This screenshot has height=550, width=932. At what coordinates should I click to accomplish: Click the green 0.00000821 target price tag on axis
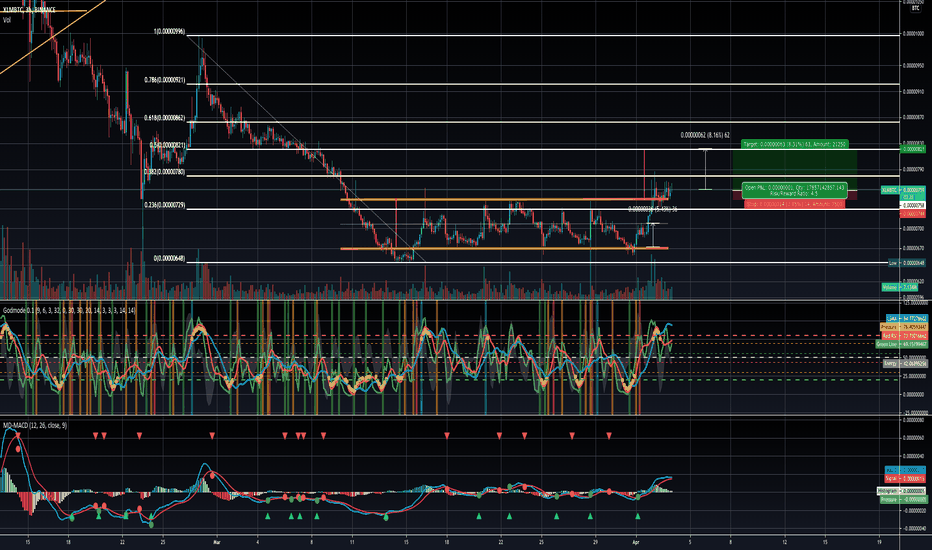[x=914, y=149]
